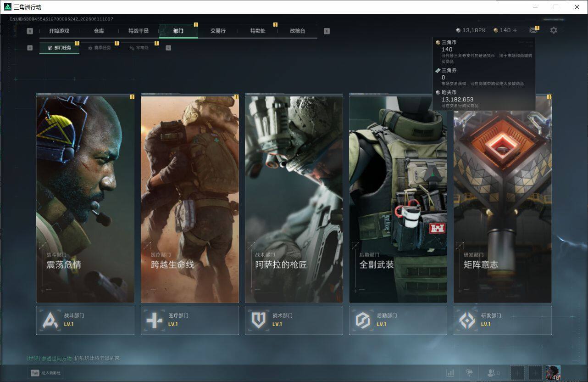Click the 13,182,653 value in popup

[457, 99]
